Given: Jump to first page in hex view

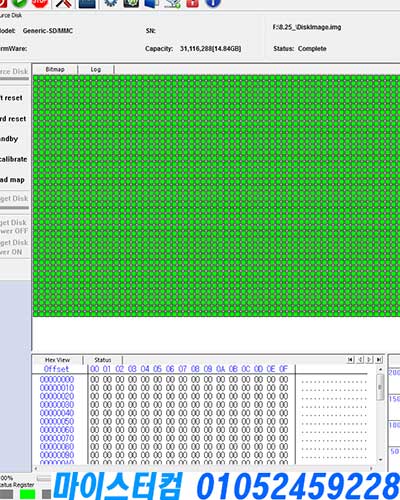Looking at the screenshot, I should point(350,359).
